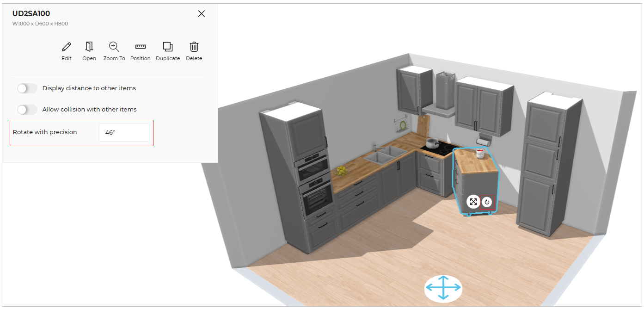Delete the selected cabinet

tap(194, 47)
